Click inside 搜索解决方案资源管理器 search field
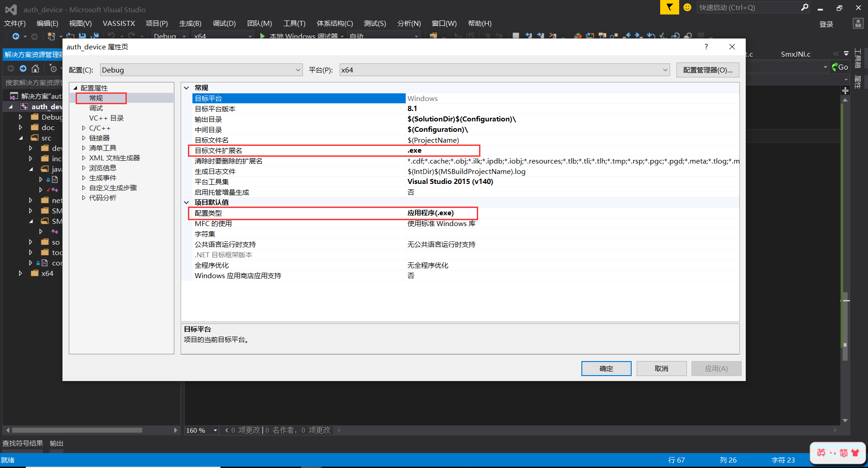The image size is (868, 468). pos(32,82)
